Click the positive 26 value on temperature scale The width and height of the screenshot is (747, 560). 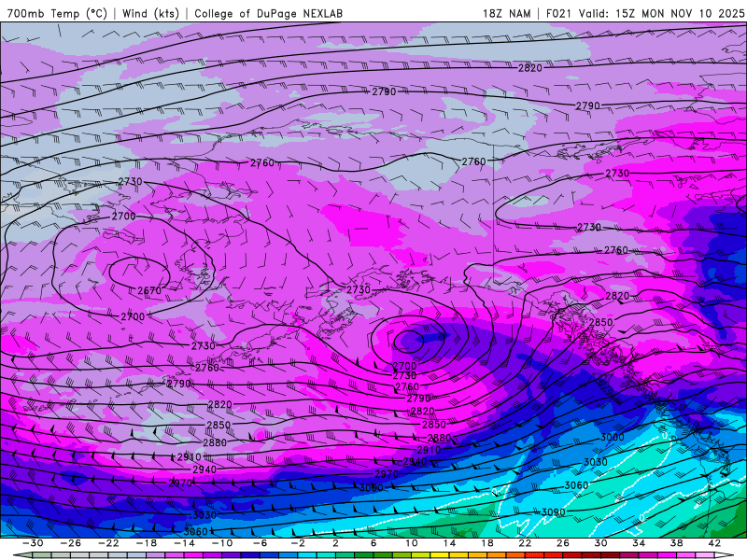(563, 543)
